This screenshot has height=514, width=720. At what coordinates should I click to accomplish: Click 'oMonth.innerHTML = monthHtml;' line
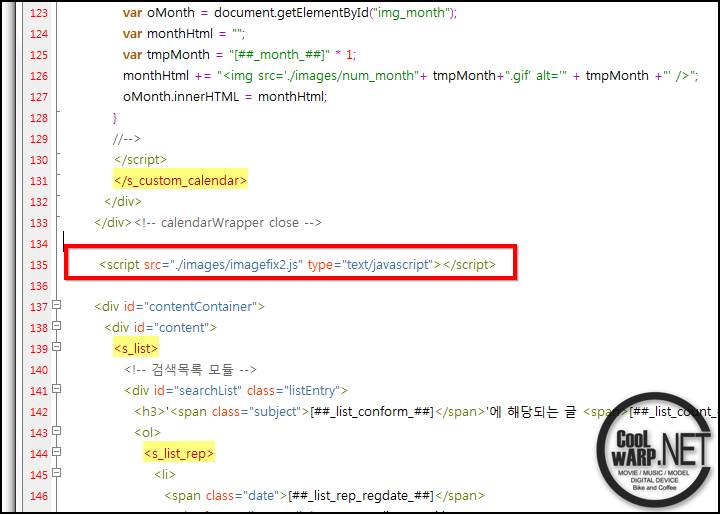(x=225, y=97)
